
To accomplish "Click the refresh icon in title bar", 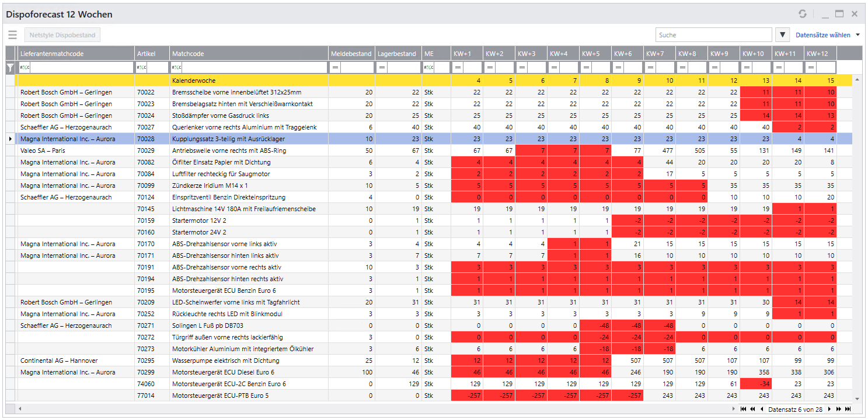I will point(803,14).
